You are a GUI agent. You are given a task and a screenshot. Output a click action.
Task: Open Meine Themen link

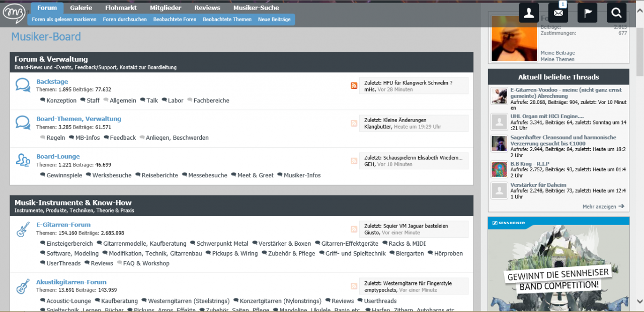coord(557,59)
